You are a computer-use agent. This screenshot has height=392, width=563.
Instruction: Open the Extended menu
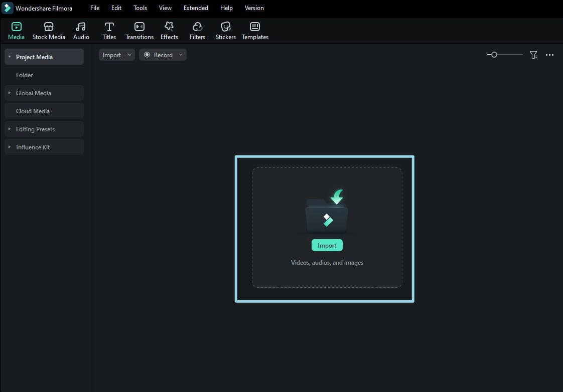196,8
